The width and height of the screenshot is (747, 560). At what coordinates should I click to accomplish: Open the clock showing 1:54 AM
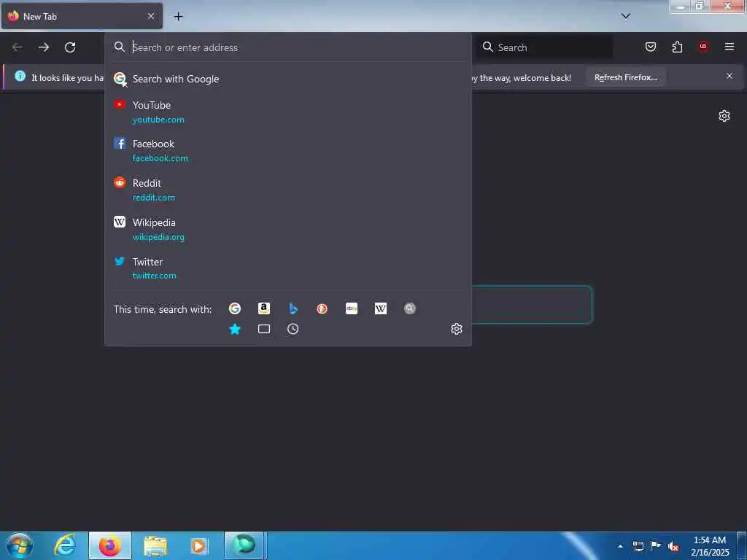pos(710,546)
